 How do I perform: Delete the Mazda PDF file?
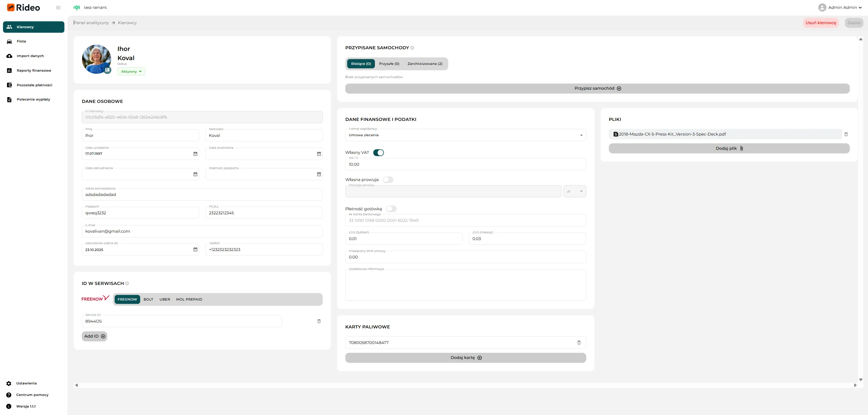pos(846,134)
